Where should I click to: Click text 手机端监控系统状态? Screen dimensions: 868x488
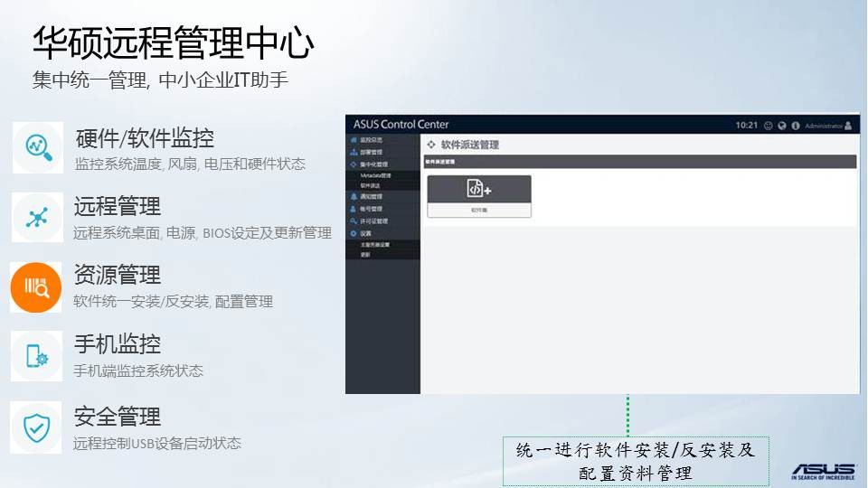(138, 371)
